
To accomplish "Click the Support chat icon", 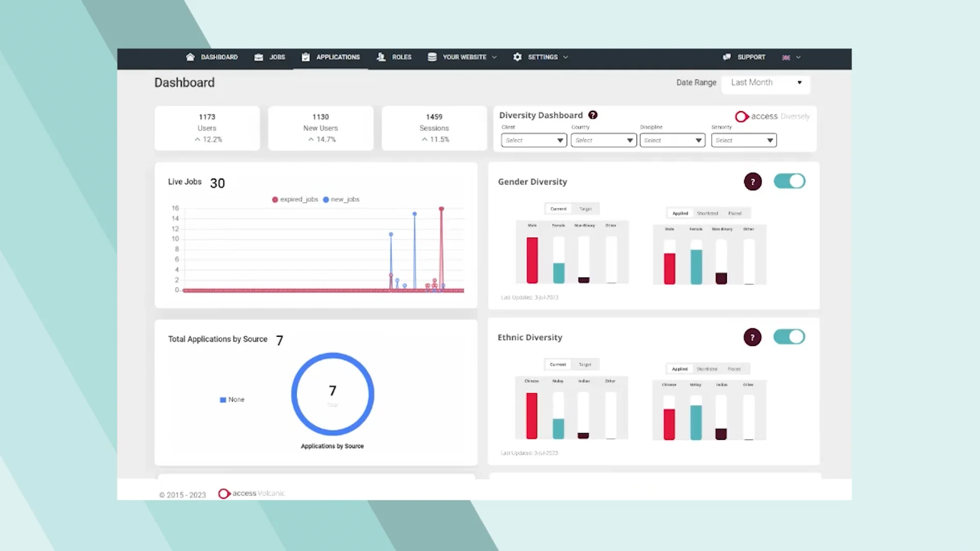I will click(x=727, y=57).
